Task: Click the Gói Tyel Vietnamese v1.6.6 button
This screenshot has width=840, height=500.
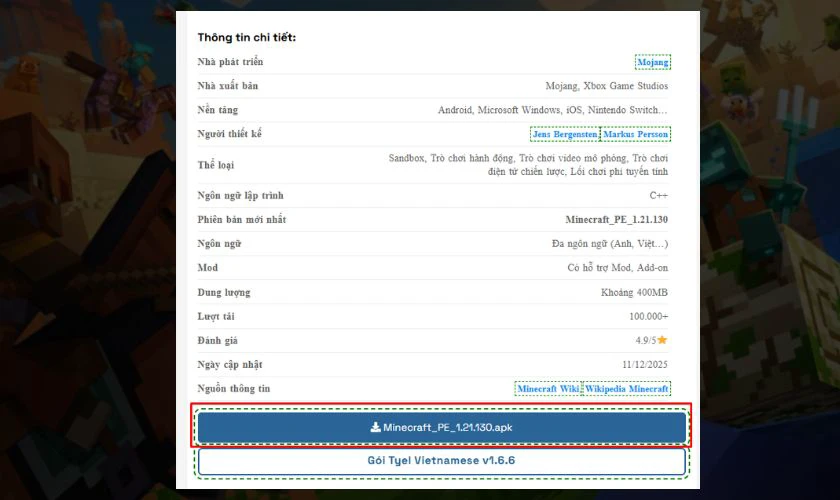Action: point(441,461)
